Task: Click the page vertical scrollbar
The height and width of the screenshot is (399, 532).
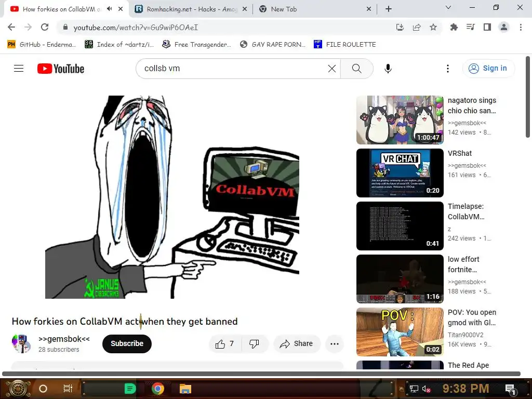Action: 528,97
